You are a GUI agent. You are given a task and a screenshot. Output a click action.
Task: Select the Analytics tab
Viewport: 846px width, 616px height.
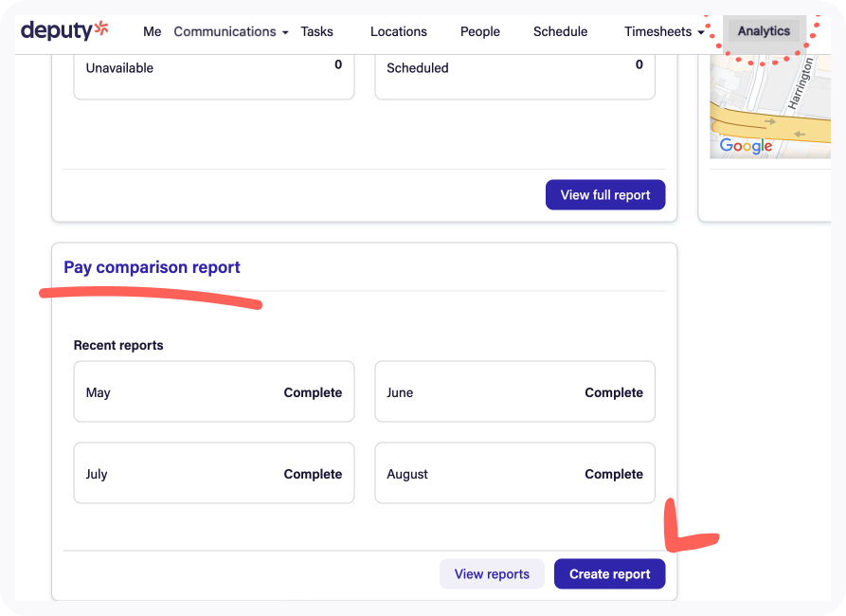(764, 31)
